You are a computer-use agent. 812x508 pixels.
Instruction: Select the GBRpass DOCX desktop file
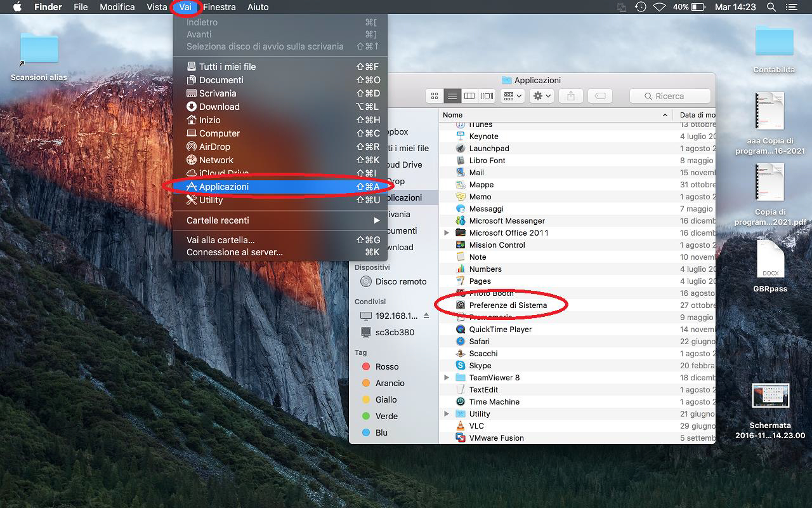(x=770, y=259)
